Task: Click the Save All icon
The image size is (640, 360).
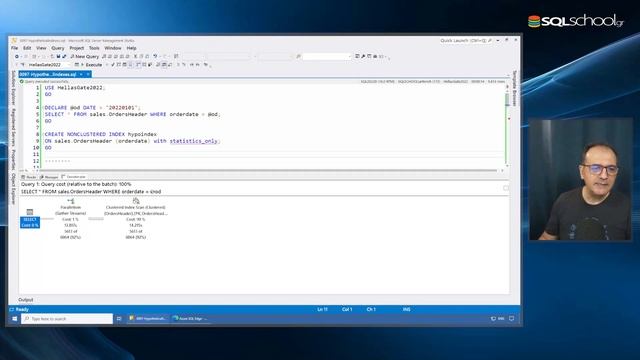Action: point(64,56)
